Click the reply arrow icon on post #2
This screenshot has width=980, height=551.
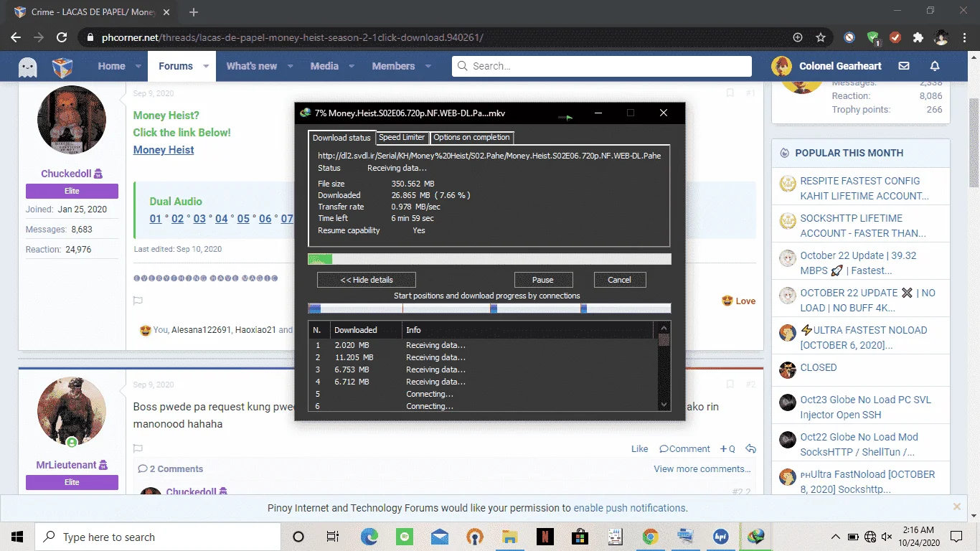point(750,449)
